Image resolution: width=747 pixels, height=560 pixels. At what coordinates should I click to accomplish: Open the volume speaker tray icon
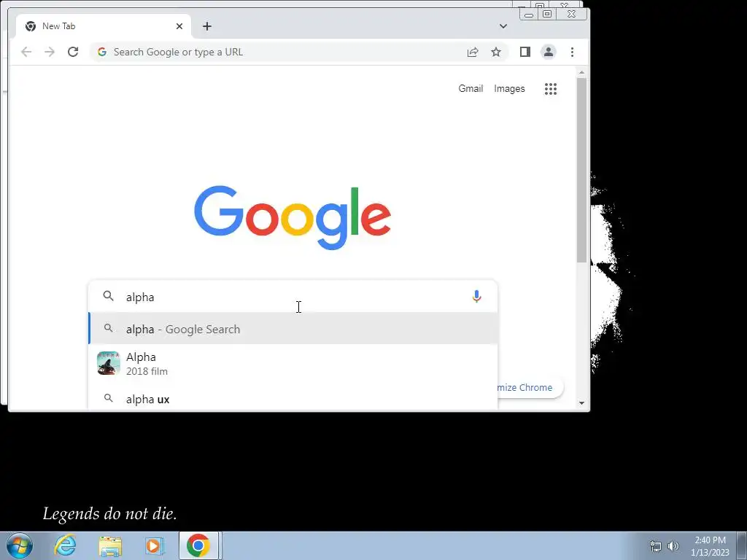673,545
